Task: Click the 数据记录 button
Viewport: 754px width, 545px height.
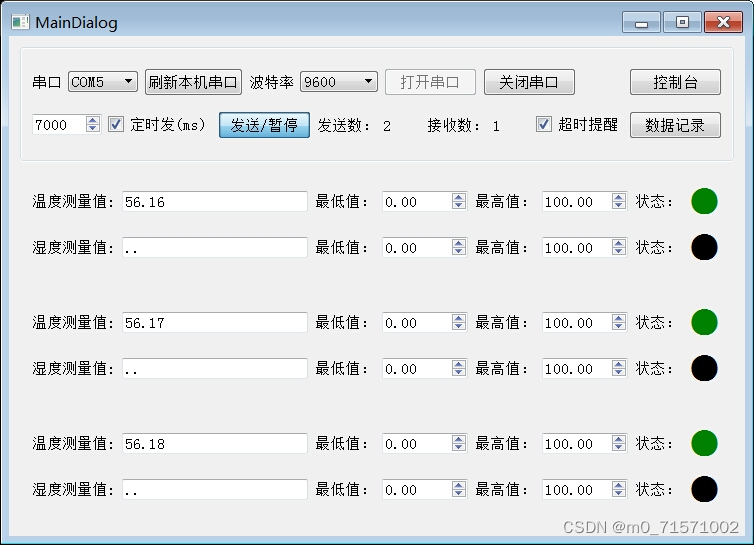Action: point(675,125)
